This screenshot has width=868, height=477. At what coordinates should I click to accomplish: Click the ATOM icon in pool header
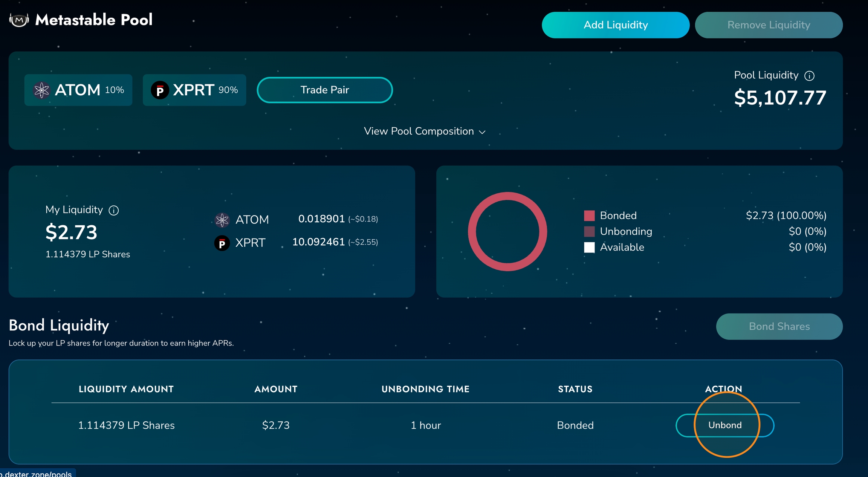[x=41, y=90]
